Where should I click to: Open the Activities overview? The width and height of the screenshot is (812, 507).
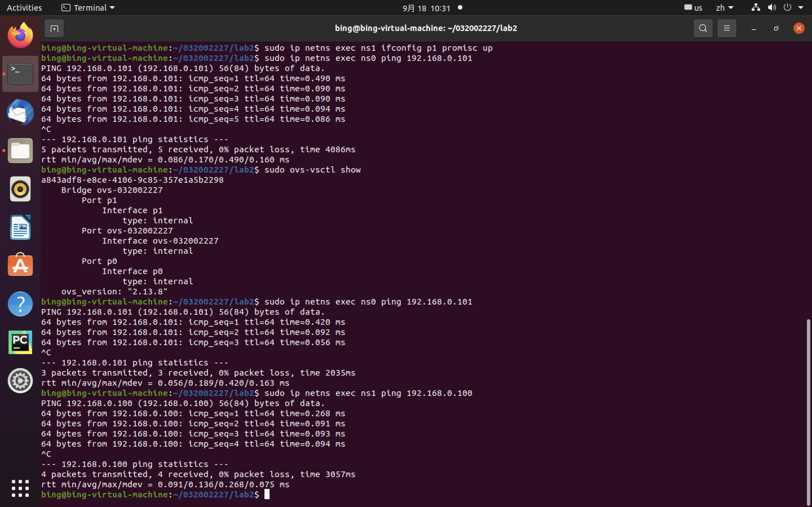point(24,8)
